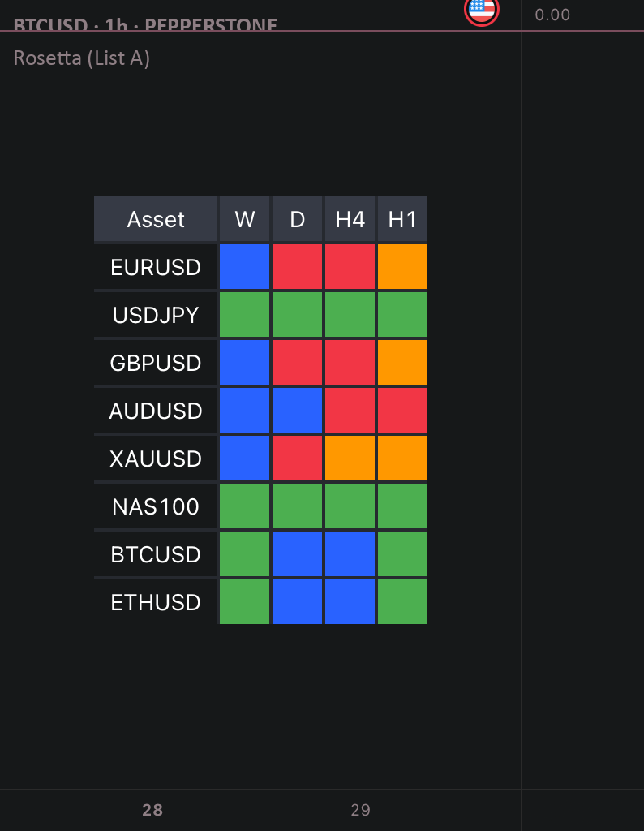Click the AUDUSD daily blue cell
Viewport: 644px width, 831px height.
[297, 410]
